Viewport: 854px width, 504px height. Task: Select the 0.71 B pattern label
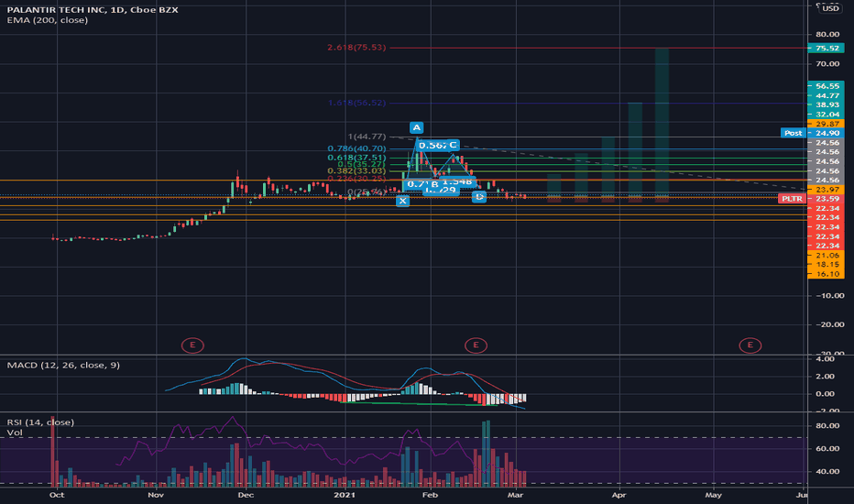click(422, 184)
